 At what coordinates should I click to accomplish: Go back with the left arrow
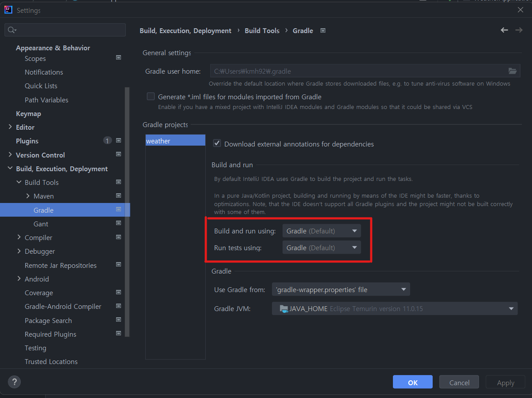[x=504, y=30]
